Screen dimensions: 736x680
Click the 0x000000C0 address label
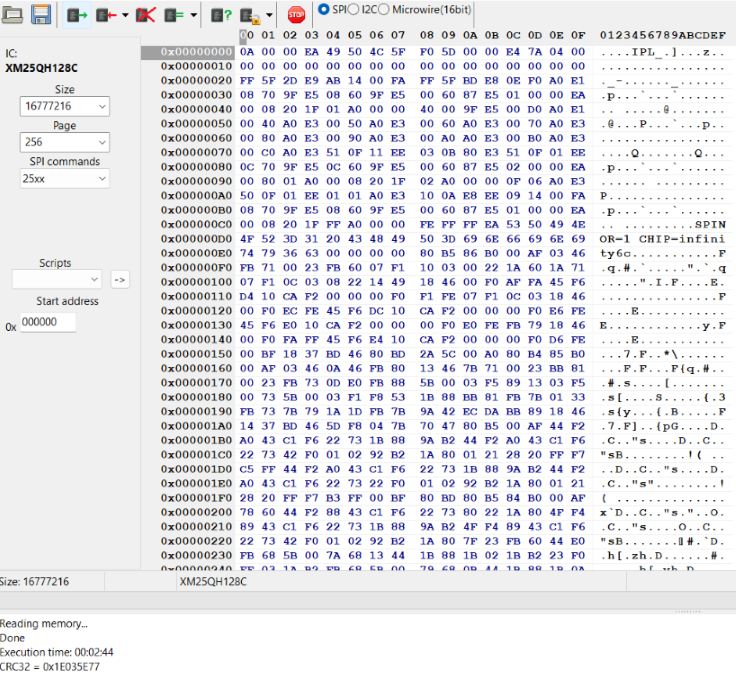point(196,224)
